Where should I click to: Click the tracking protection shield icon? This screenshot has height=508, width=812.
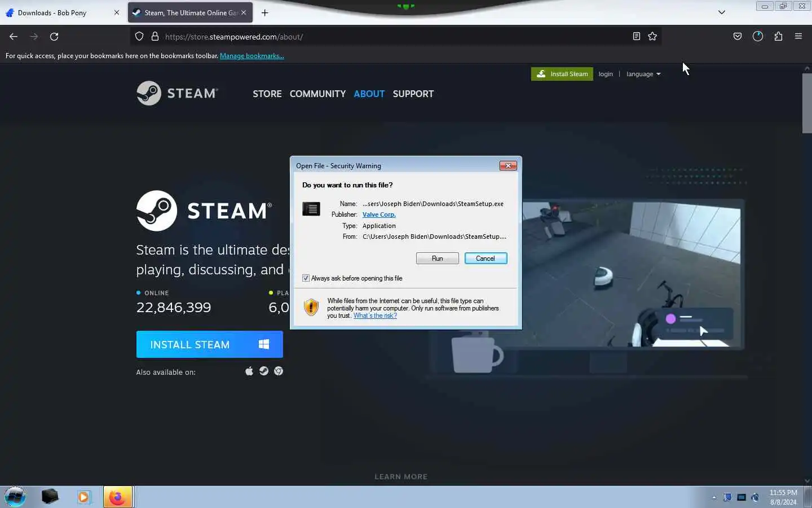click(139, 37)
